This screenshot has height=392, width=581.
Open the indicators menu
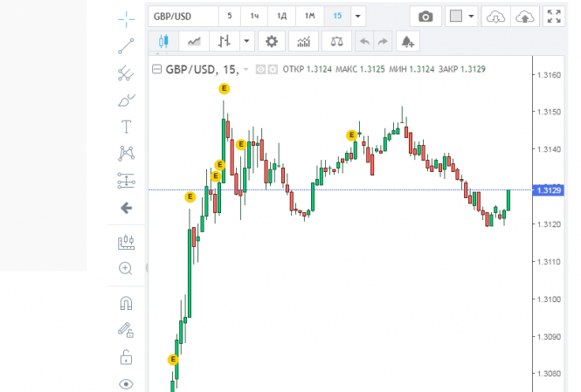(x=303, y=41)
